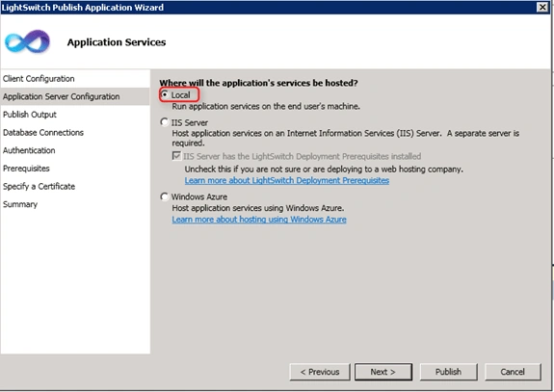Jump to the Prerequisites step
Screen dimensions: 554x392
[x=26, y=169]
